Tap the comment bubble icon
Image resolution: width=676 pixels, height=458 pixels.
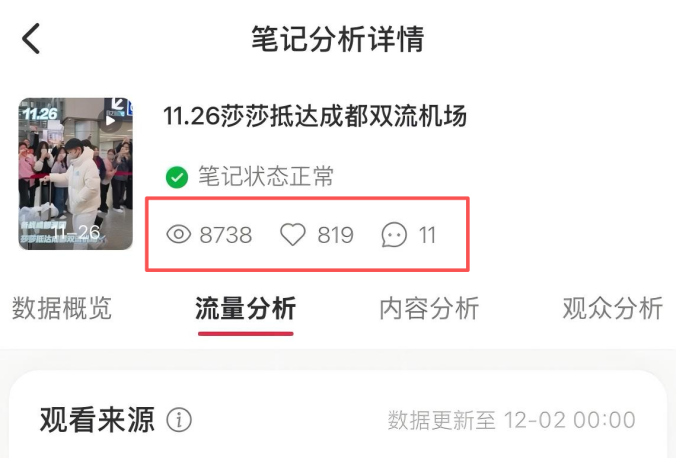pos(394,235)
